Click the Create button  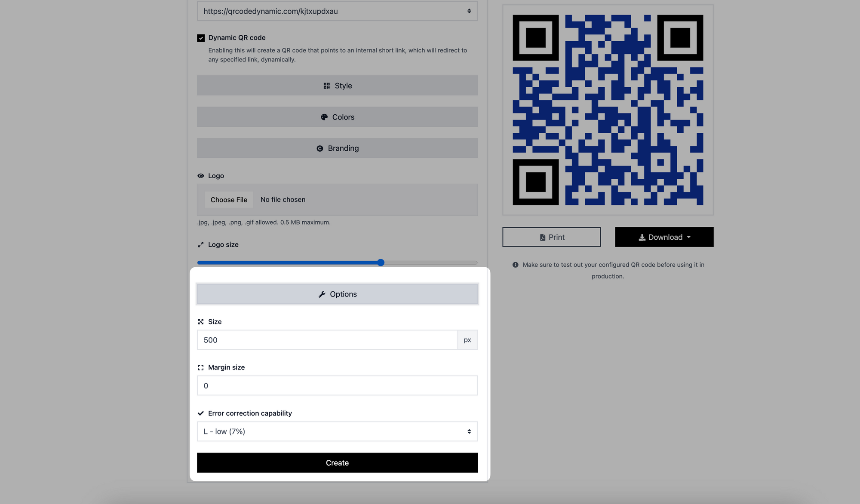click(337, 463)
